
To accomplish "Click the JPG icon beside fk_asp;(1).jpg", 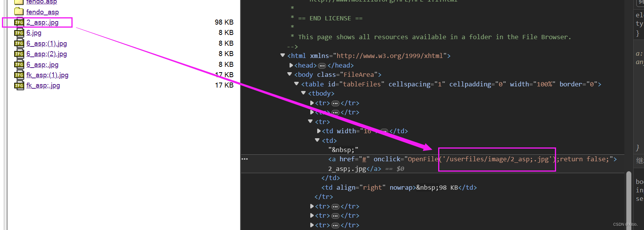I will [19, 75].
